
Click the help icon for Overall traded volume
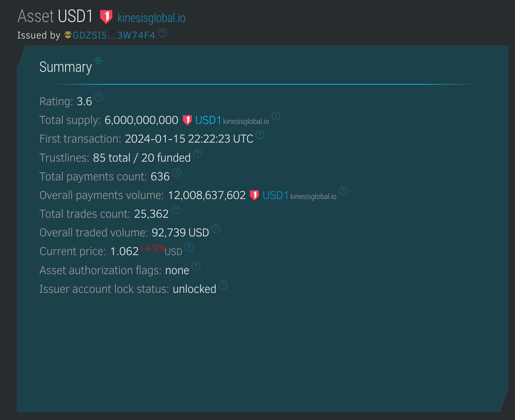click(x=216, y=228)
